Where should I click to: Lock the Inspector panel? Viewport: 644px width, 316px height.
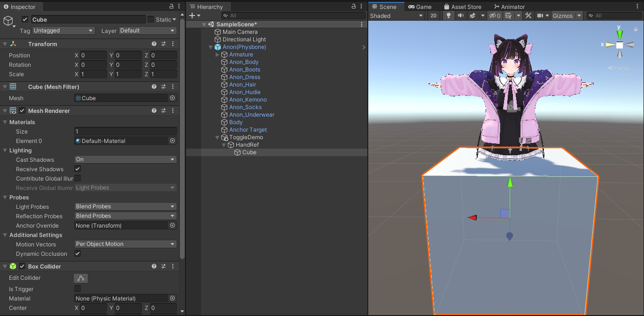[x=171, y=7]
